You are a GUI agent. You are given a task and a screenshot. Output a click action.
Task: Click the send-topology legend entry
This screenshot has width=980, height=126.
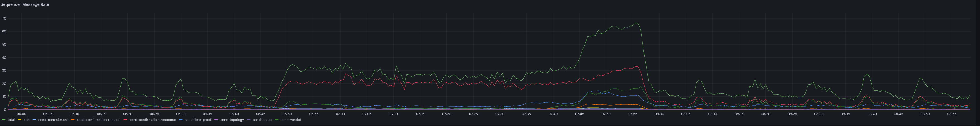click(232, 120)
